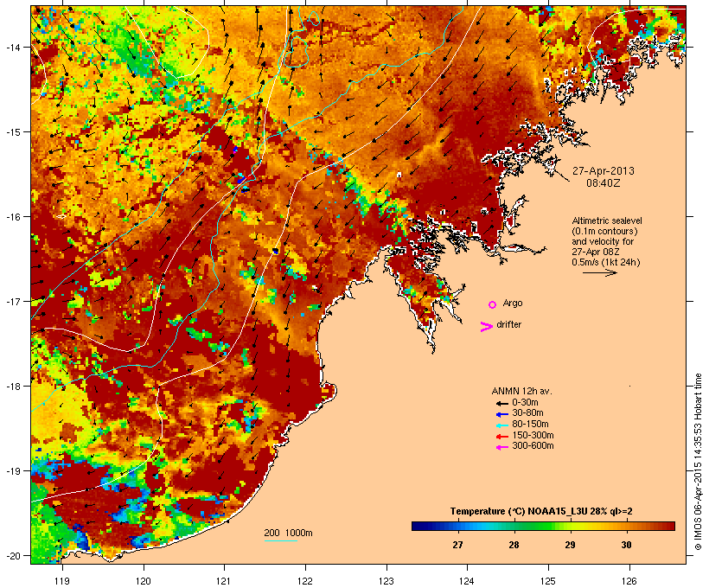The height and width of the screenshot is (588, 709).
Task: Click the colorbar tick label 27
Action: coord(457,545)
